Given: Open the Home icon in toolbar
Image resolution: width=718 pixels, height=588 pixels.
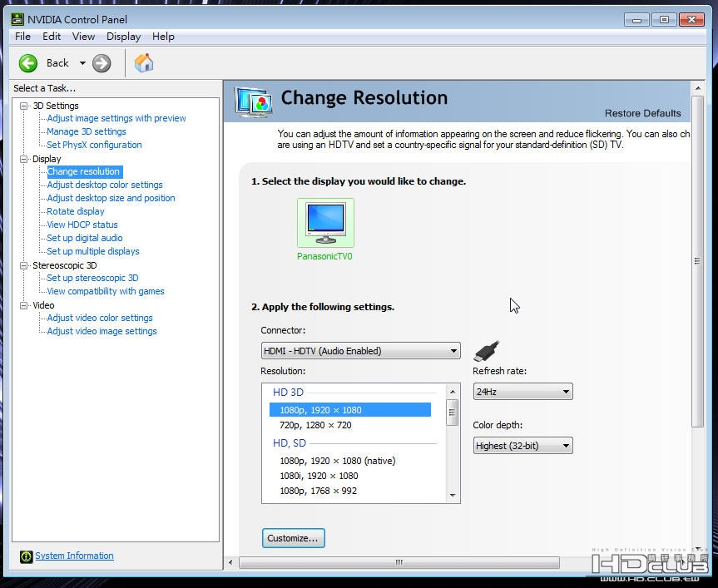Looking at the screenshot, I should (144, 63).
